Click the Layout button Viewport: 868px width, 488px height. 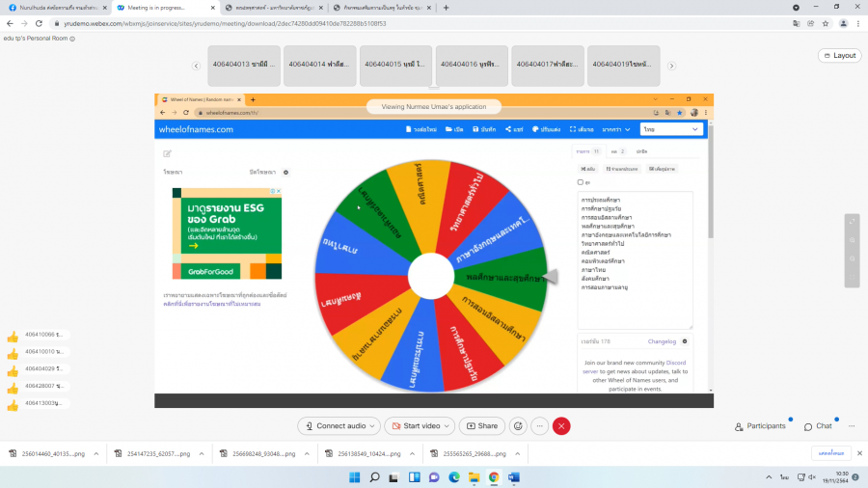point(839,55)
